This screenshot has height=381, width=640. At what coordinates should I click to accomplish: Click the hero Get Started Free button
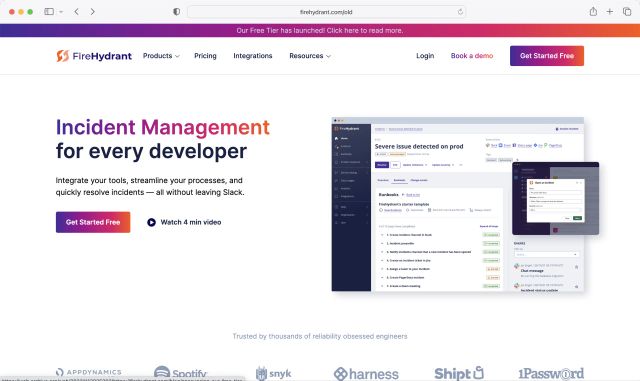[93, 222]
